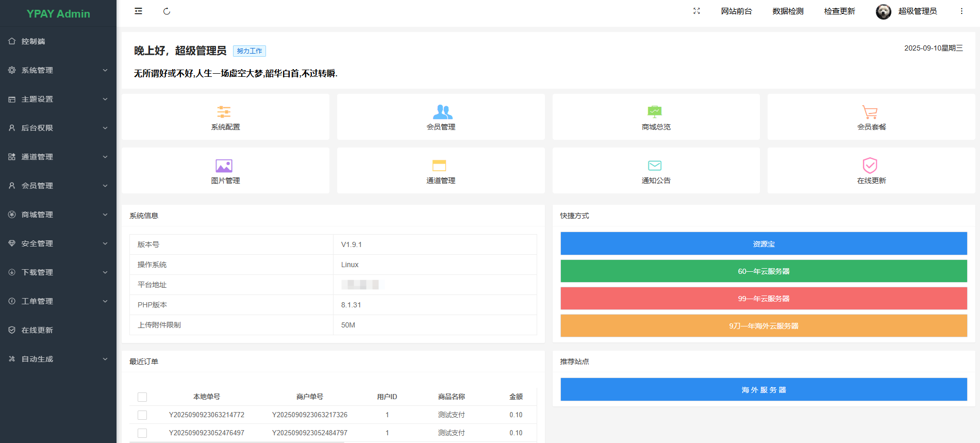Expand the 主题设置 sidebar menu chevron

pos(105,99)
